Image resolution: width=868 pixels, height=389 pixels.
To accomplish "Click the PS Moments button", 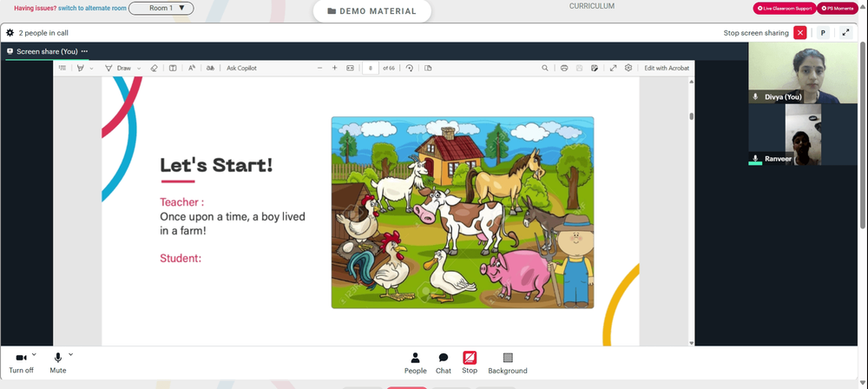I will (x=838, y=9).
